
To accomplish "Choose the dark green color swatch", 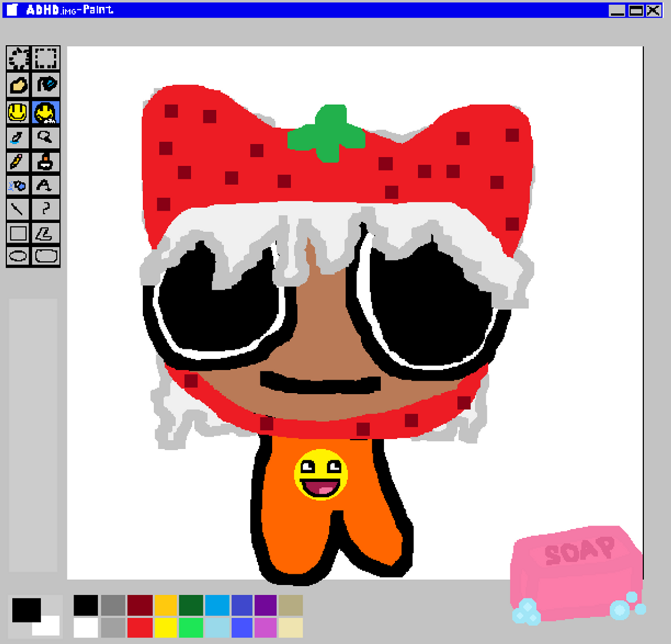I will click(x=191, y=605).
